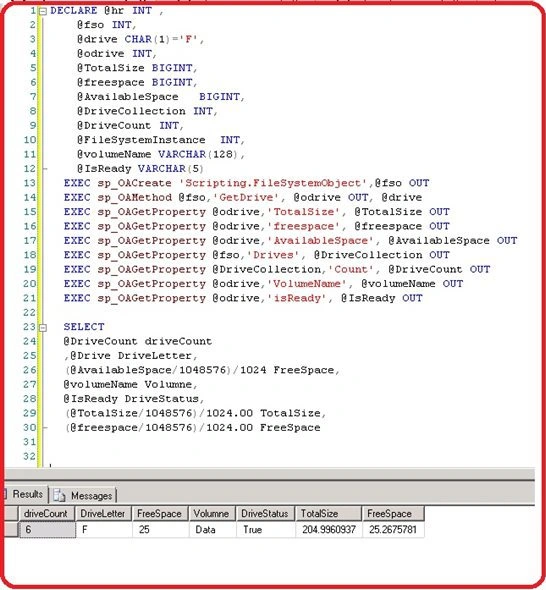
Task: Click VARCHAR(128) type on line 11
Action: [x=199, y=154]
